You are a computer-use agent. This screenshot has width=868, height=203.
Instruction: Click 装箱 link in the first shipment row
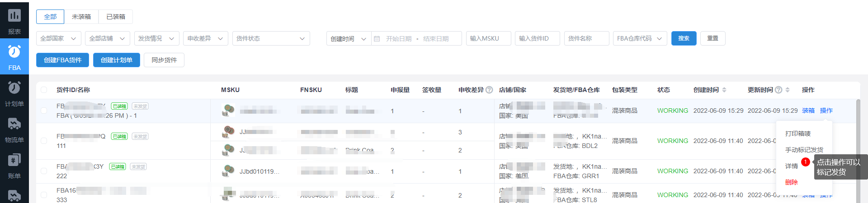click(x=808, y=111)
